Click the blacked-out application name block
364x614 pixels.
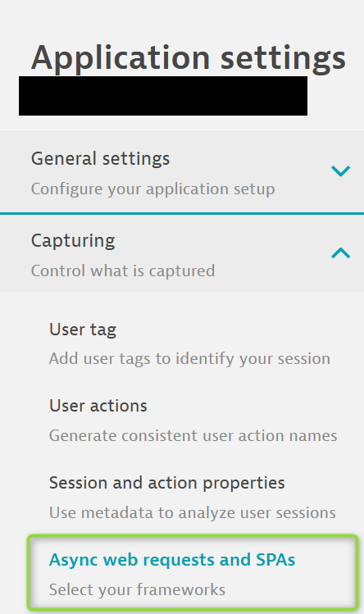tap(163, 96)
